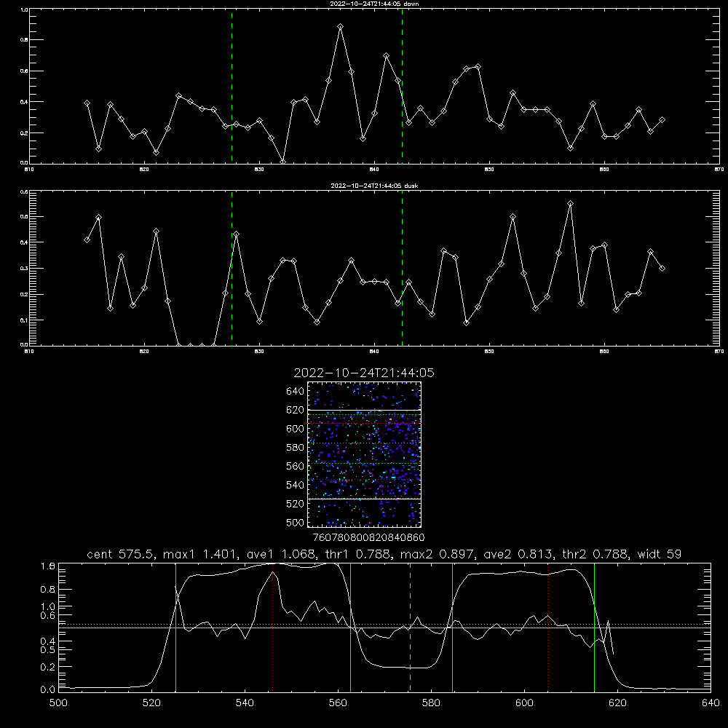Click the 'thr2 0.788' value
728x728 pixels.
(x=596, y=554)
